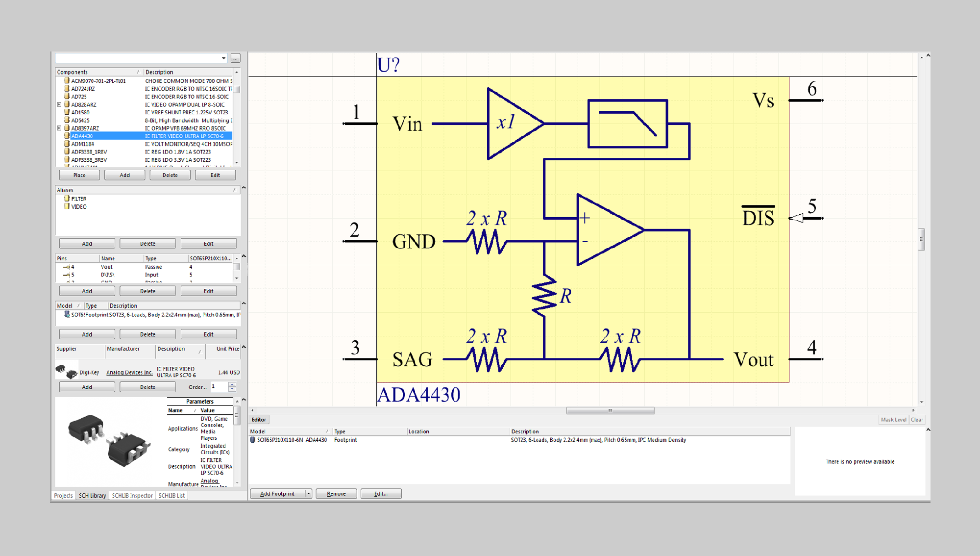Click the large SC70-6 package preview image

(110, 441)
